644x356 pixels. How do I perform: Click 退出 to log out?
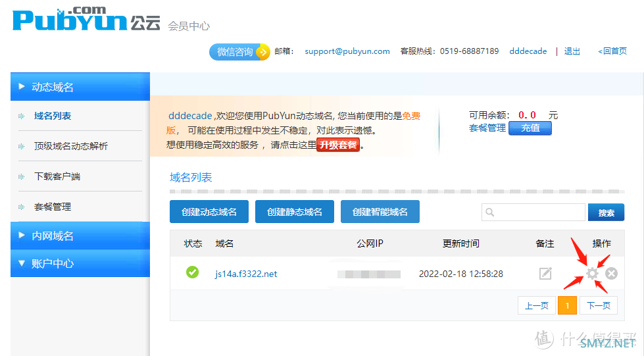(572, 51)
